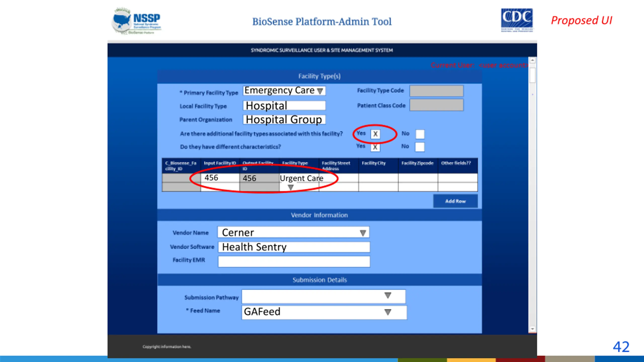The width and height of the screenshot is (644, 362).
Task: Expand the Vendor Name Cerner dropdown
Action: [363, 233]
